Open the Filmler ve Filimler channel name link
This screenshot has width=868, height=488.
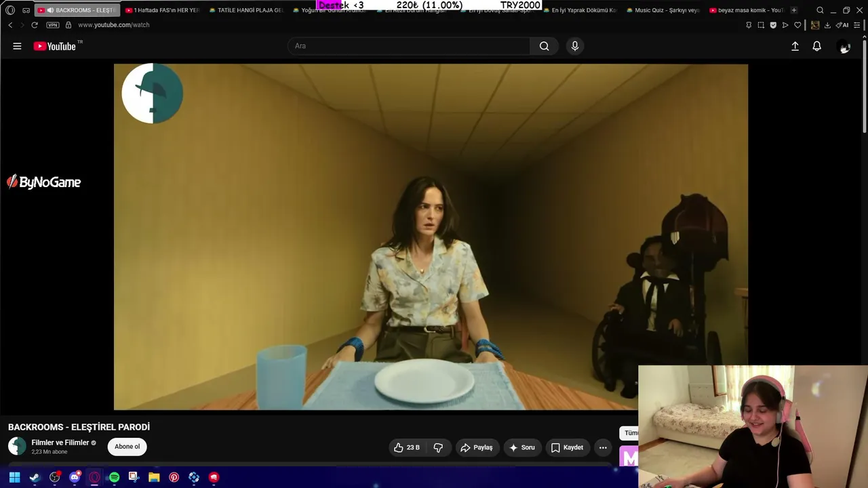coord(60,443)
